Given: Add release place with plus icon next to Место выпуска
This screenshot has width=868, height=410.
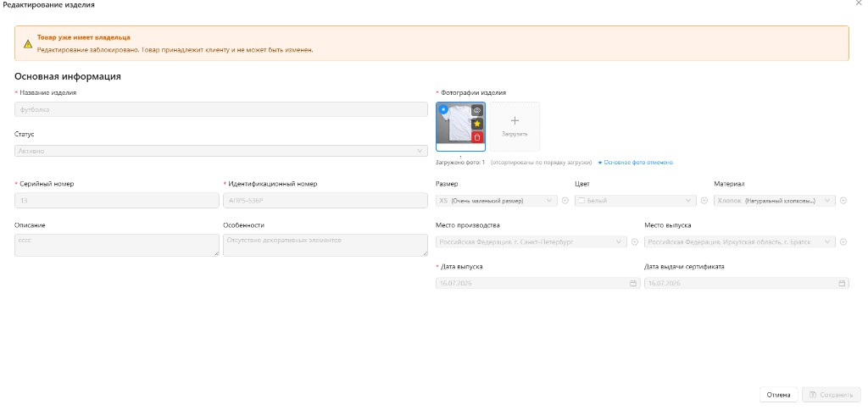Looking at the screenshot, I should pos(843,241).
